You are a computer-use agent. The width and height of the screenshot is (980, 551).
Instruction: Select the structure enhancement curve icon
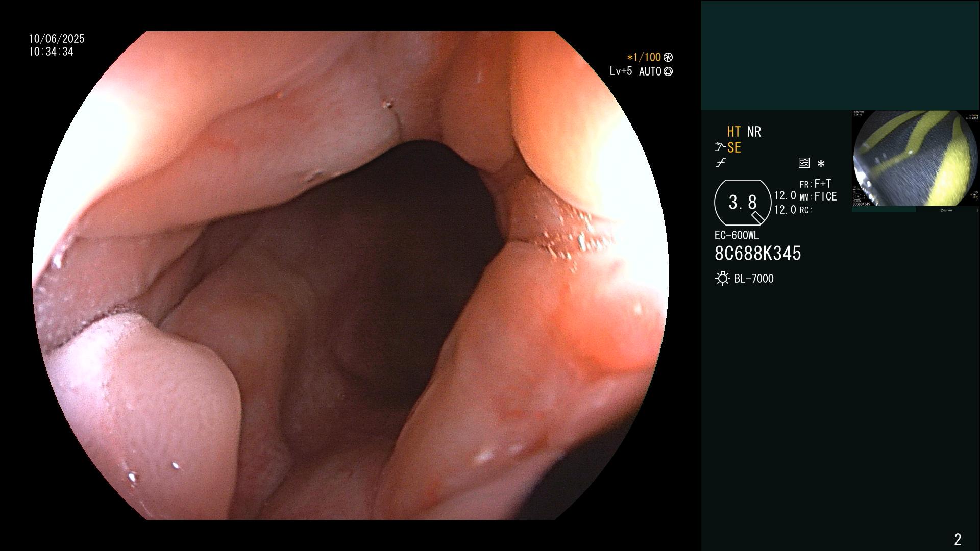(x=720, y=147)
